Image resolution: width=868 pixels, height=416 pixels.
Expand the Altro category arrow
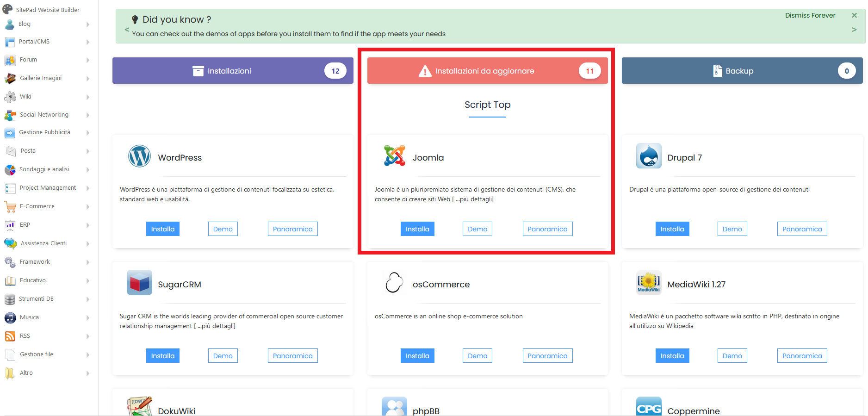pos(88,373)
